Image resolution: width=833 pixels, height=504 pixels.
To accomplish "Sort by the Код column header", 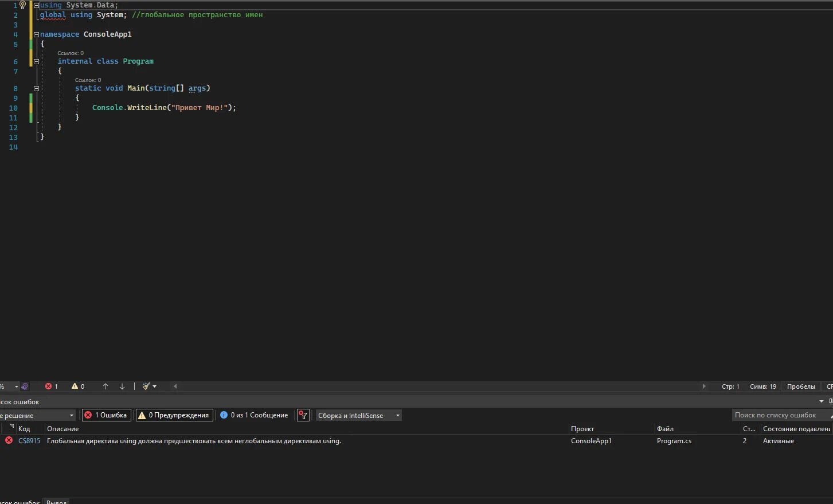I will tap(24, 429).
